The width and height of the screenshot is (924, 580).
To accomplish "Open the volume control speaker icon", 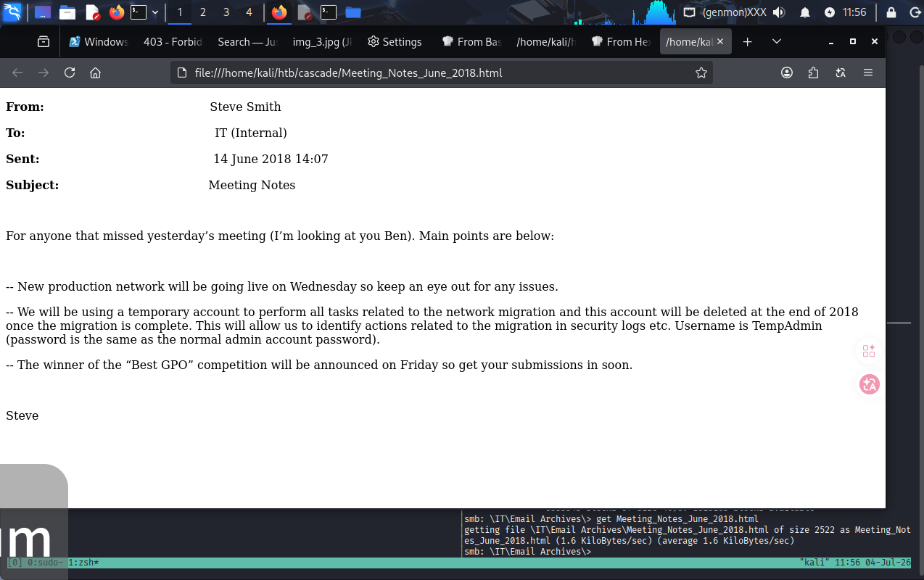I will tap(780, 12).
